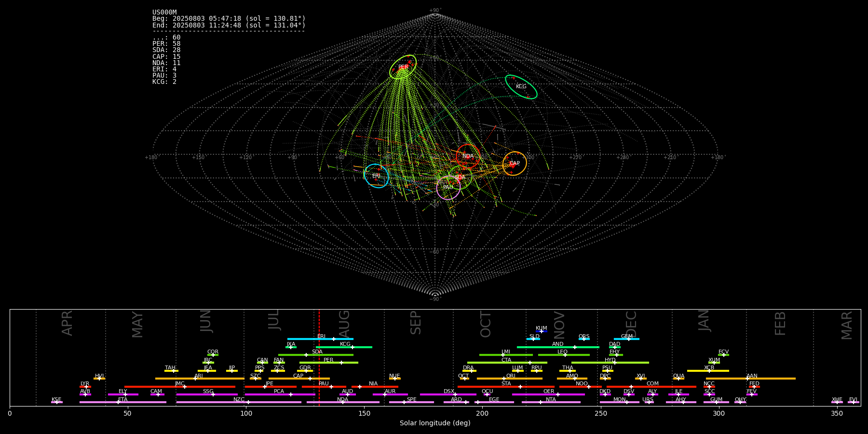The height and width of the screenshot is (434, 868).
Task: Select legend entry 'NDA: 11'
Action: pos(166,63)
